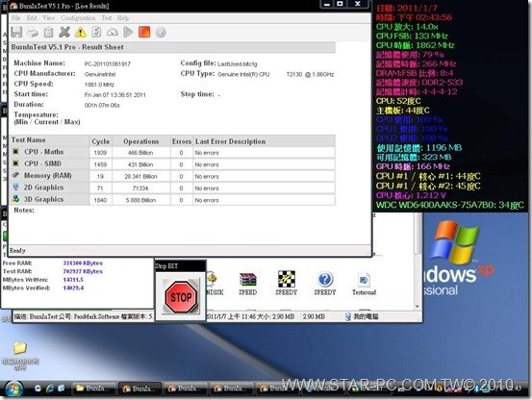Click the clipboard copy toolbar icon

coord(48,32)
